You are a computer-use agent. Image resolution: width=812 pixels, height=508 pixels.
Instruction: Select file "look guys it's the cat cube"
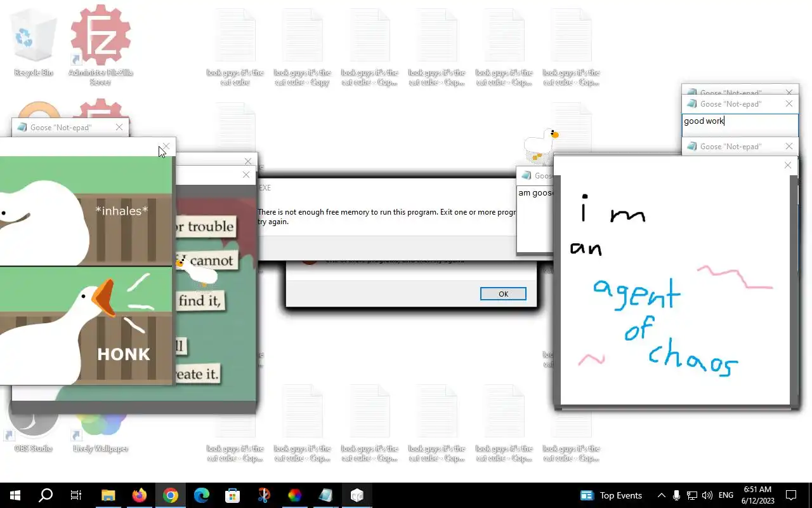point(235,48)
